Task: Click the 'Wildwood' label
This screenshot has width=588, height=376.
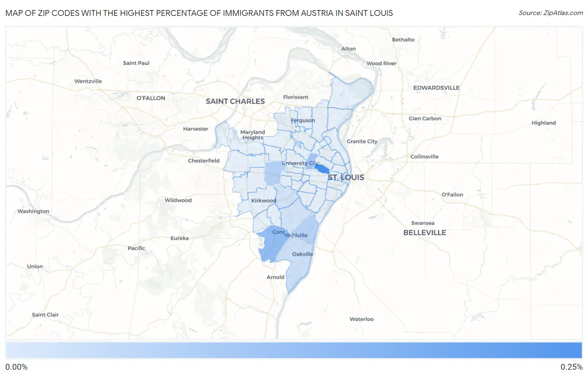Action: (178, 200)
